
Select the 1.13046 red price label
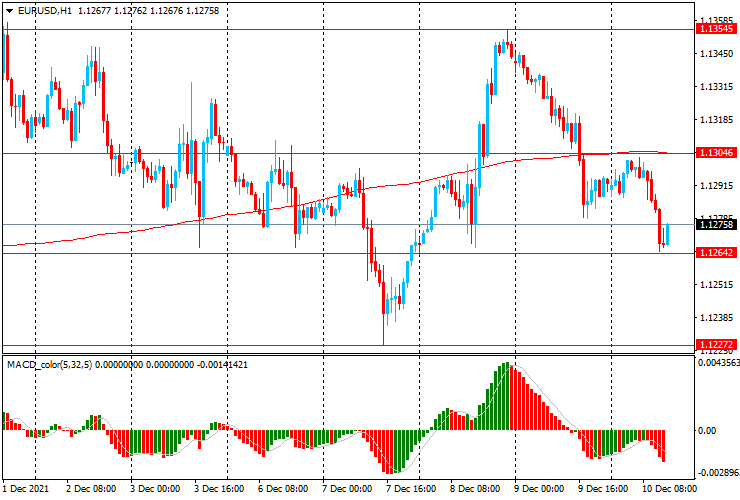coord(716,153)
